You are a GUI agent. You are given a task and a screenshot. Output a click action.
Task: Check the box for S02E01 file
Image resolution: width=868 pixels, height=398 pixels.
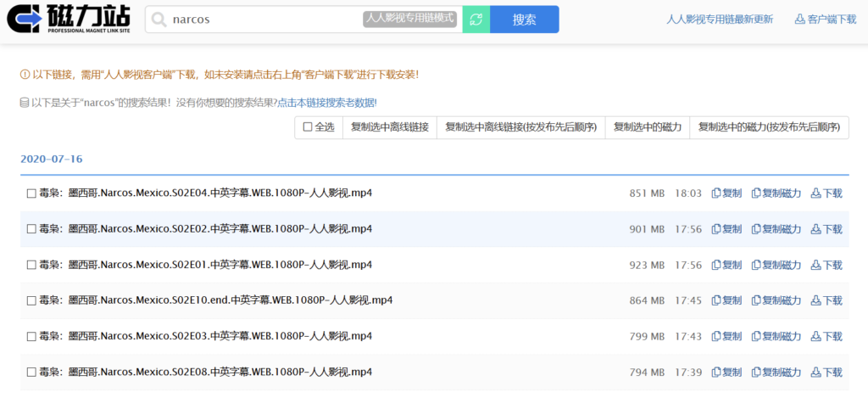[31, 265]
